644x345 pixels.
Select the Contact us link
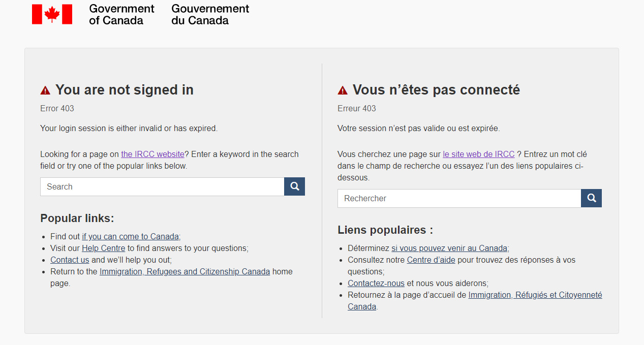pyautogui.click(x=70, y=260)
